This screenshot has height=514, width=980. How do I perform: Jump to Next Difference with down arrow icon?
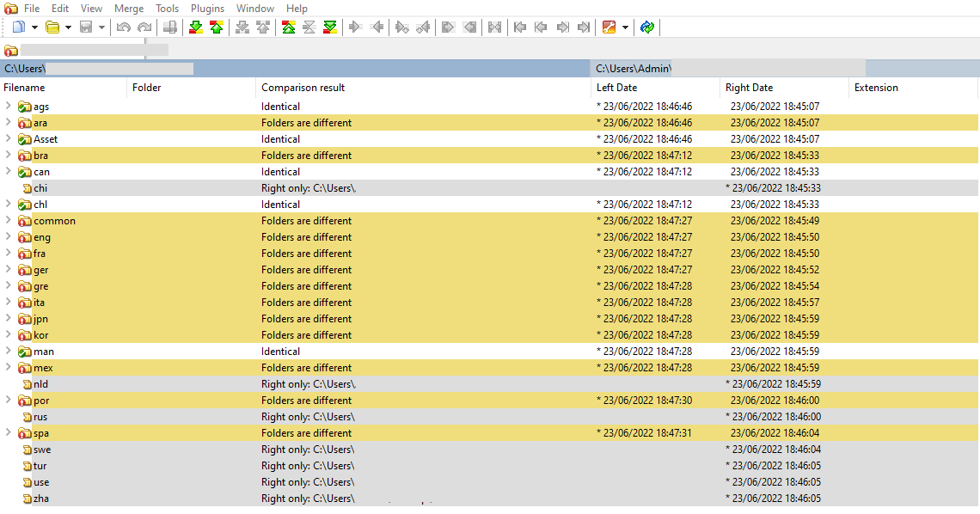[x=196, y=28]
